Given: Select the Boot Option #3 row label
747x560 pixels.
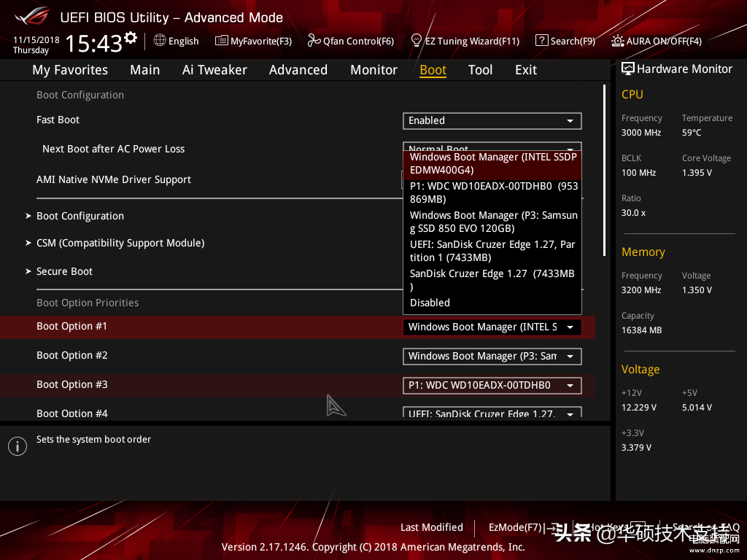Looking at the screenshot, I should [x=72, y=384].
